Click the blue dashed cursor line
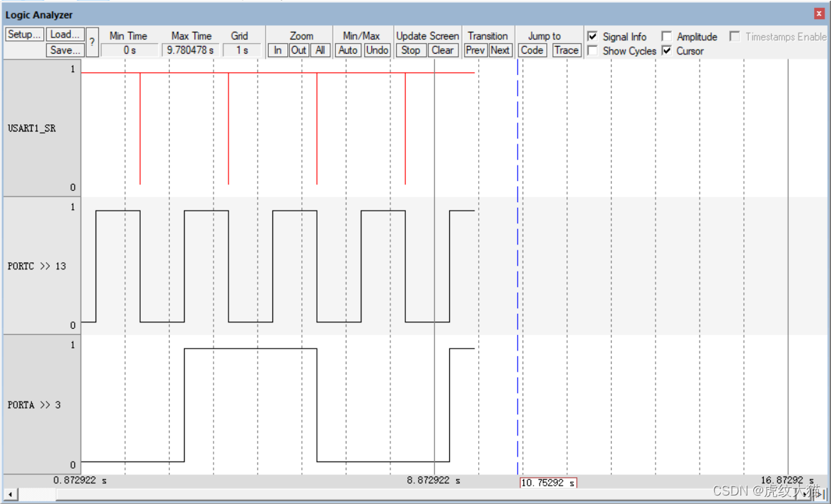 pos(517,265)
